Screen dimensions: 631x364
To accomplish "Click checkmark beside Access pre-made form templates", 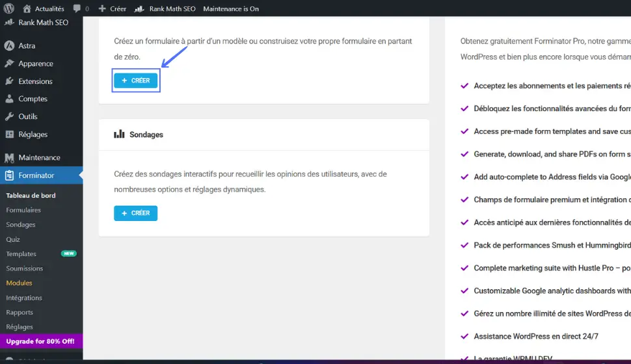I will [464, 131].
